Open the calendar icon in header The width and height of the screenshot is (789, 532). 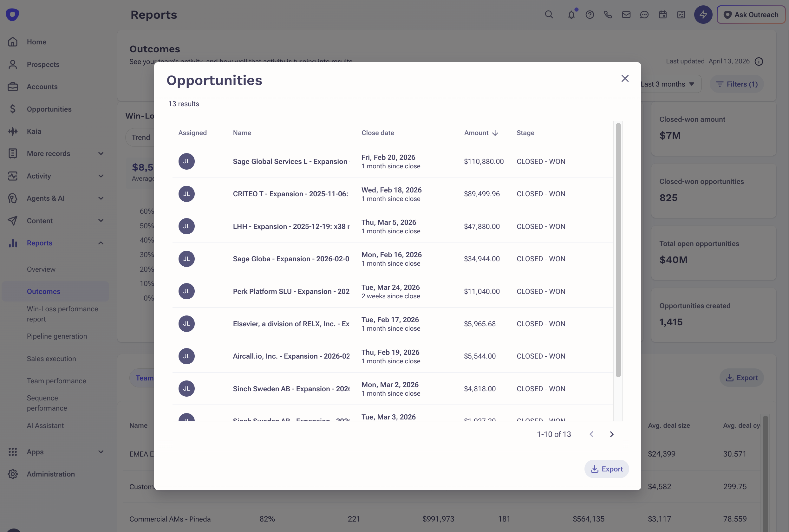coord(662,15)
